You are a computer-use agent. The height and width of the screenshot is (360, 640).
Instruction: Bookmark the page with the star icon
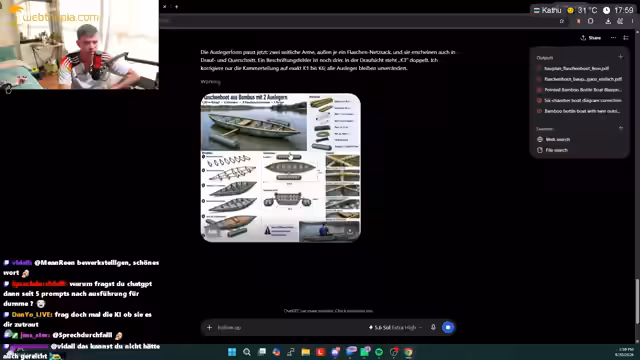[562, 21]
